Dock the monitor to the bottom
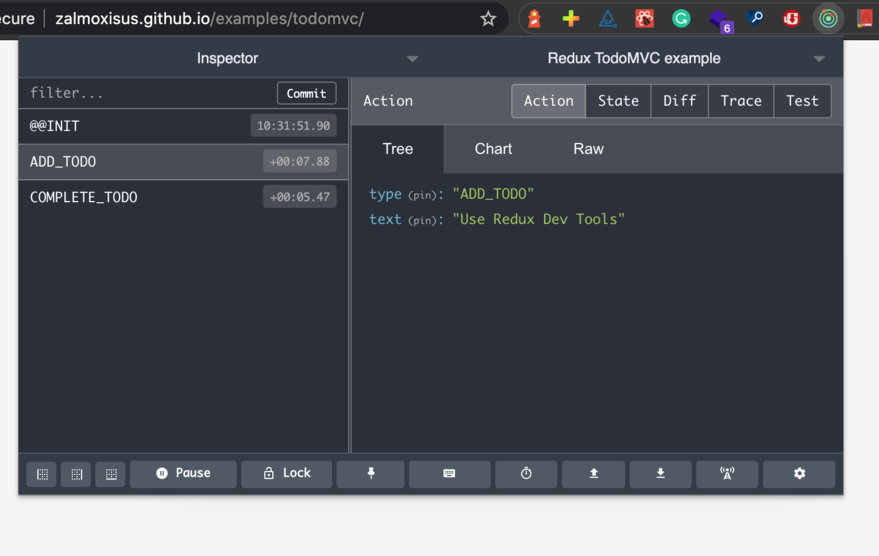 pyautogui.click(x=111, y=474)
